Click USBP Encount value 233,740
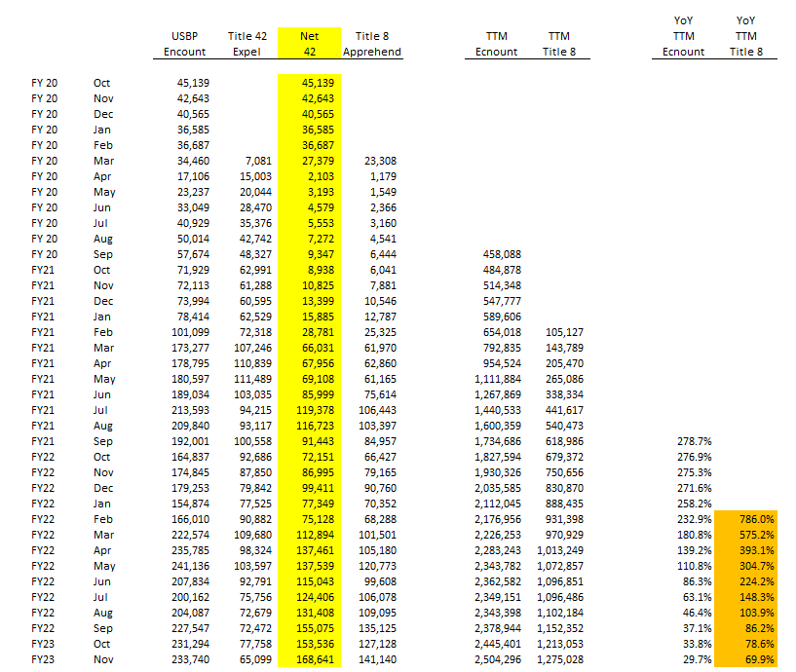Viewport: 796px width, 672px height. point(190,659)
